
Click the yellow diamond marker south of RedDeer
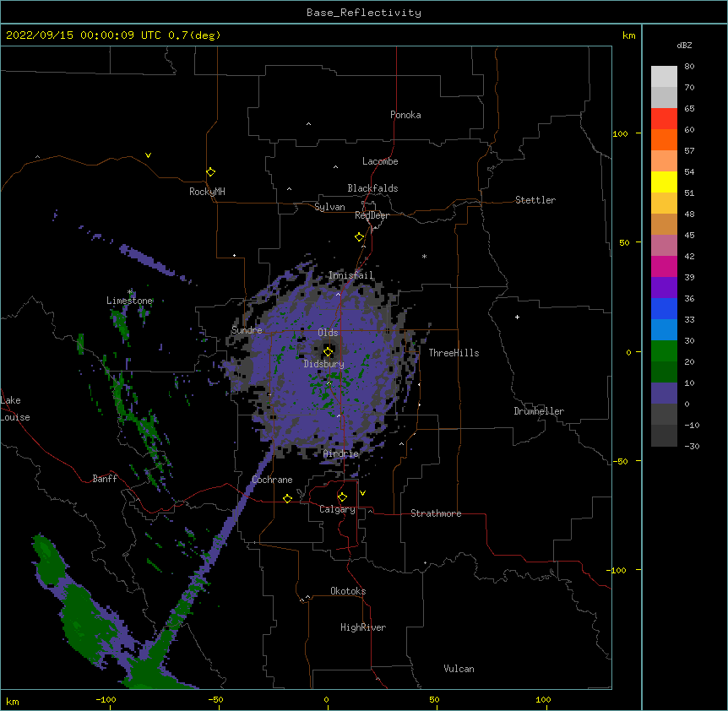click(x=360, y=237)
